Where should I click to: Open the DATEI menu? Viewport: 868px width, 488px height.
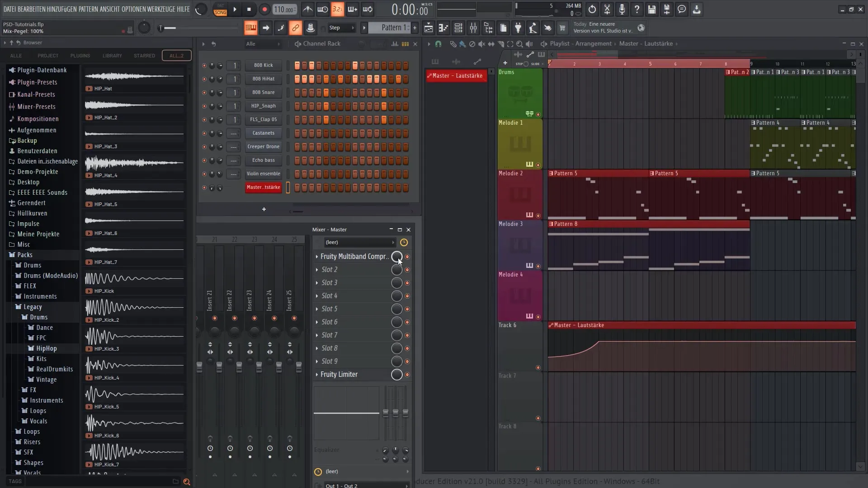(9, 9)
